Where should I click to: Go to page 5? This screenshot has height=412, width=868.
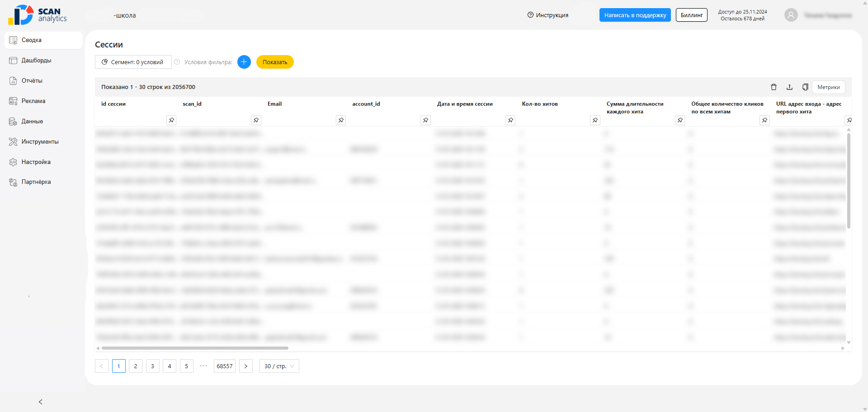[x=187, y=366]
